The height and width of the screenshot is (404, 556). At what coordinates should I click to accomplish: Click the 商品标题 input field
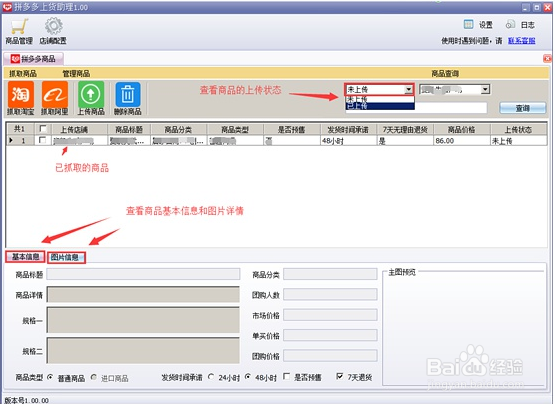click(x=143, y=274)
